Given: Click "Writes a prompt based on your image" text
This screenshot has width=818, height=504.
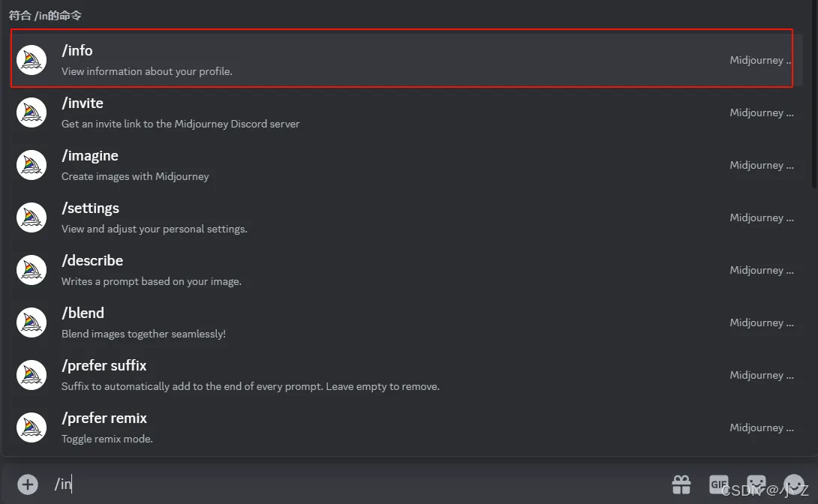Looking at the screenshot, I should [x=152, y=281].
